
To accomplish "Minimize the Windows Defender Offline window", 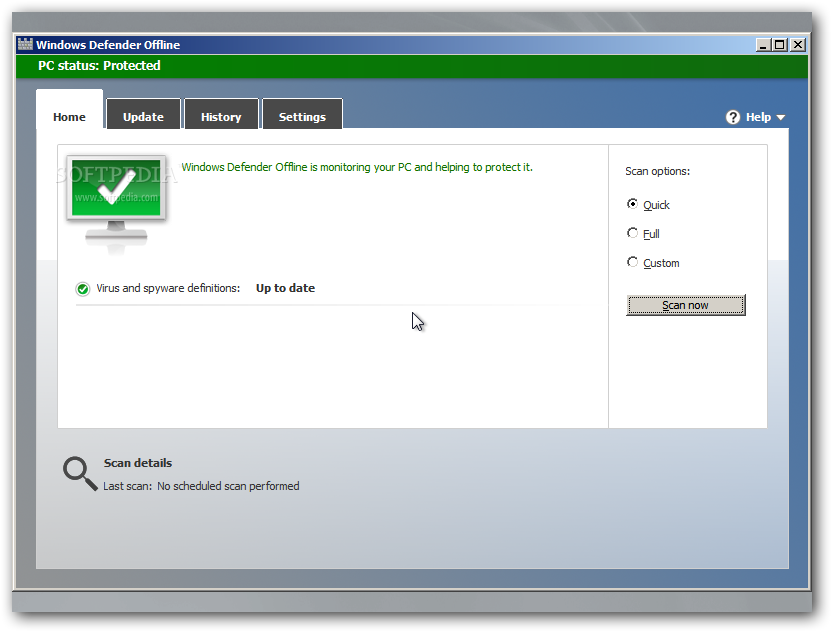I will click(763, 45).
